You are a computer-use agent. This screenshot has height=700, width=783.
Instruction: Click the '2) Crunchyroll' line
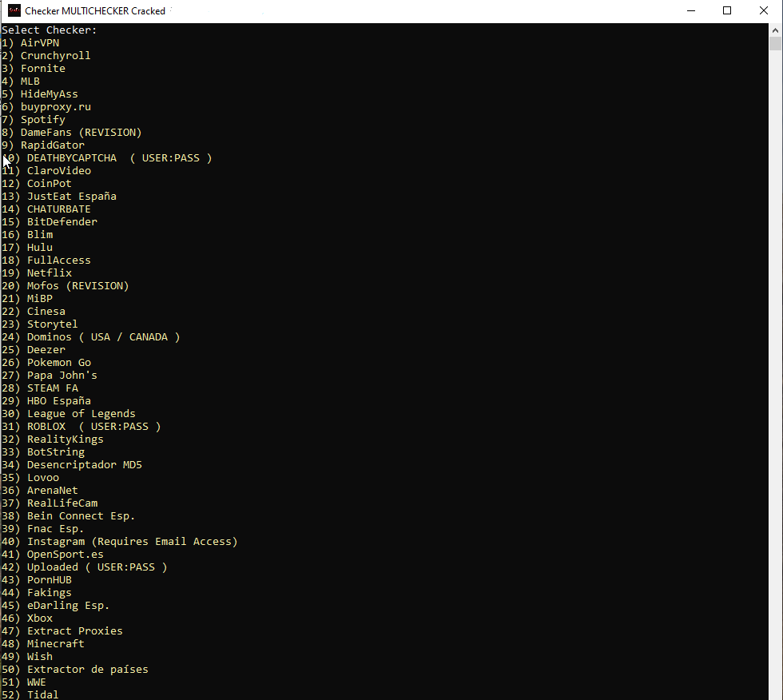click(46, 55)
